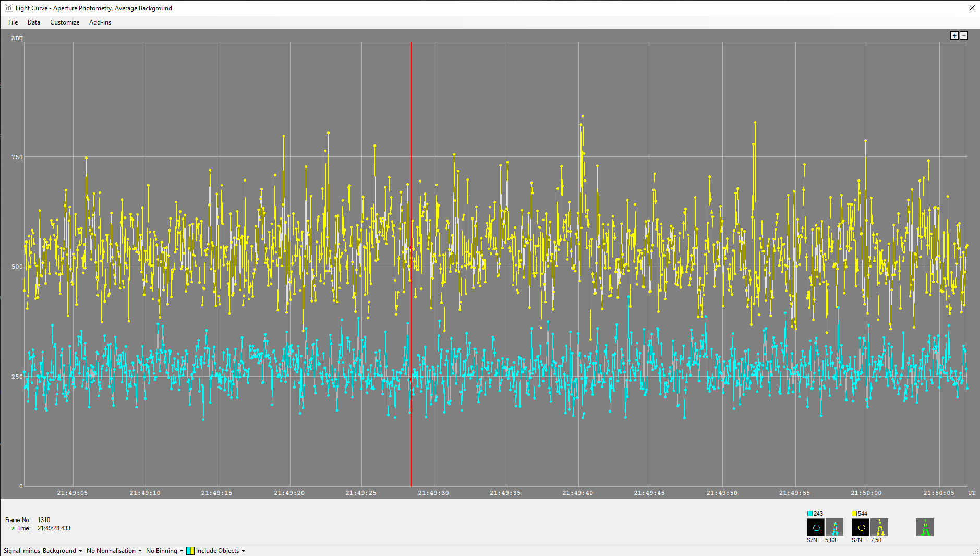Image resolution: width=980 pixels, height=556 pixels.
Task: Click the 750 ADU axis label
Action: point(17,157)
